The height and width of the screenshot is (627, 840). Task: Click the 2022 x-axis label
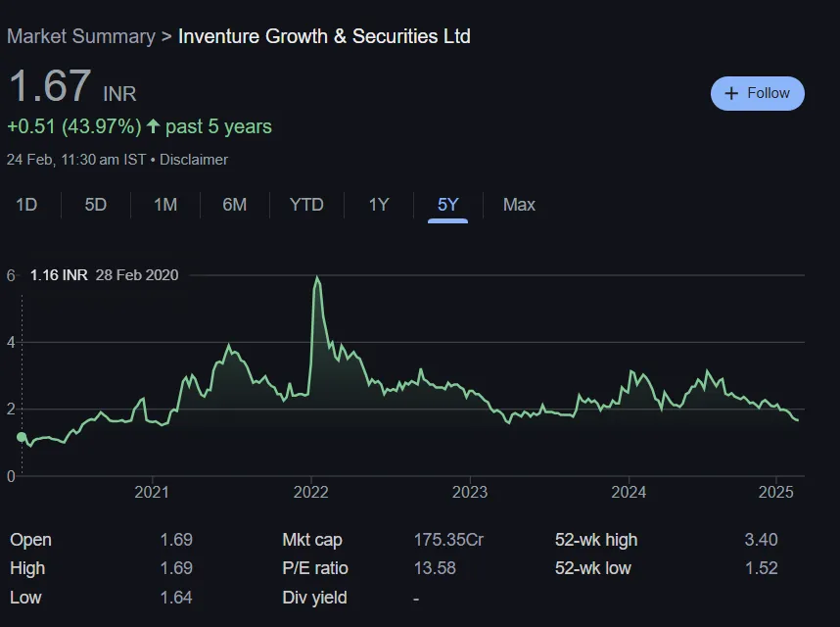coord(310,492)
